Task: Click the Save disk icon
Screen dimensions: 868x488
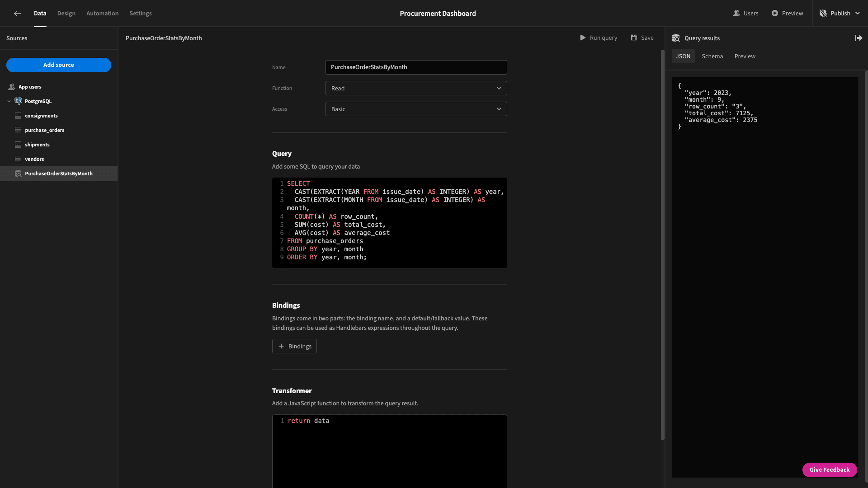Action: pyautogui.click(x=634, y=38)
